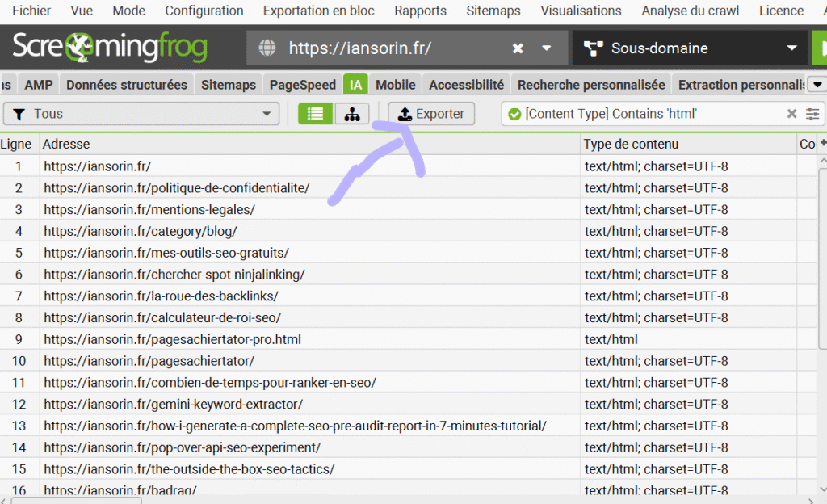Open the filter settings sliders icon
The height and width of the screenshot is (504, 827).
pos(812,114)
